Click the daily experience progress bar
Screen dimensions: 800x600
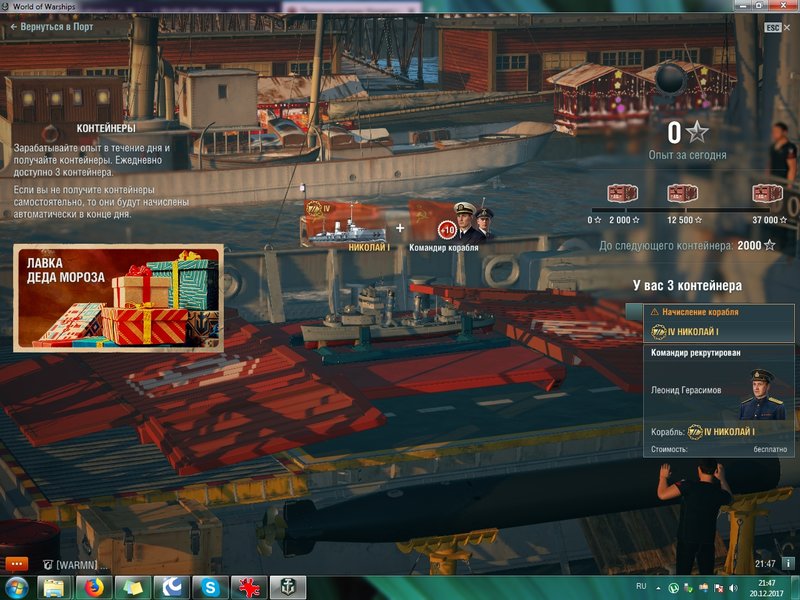681,210
